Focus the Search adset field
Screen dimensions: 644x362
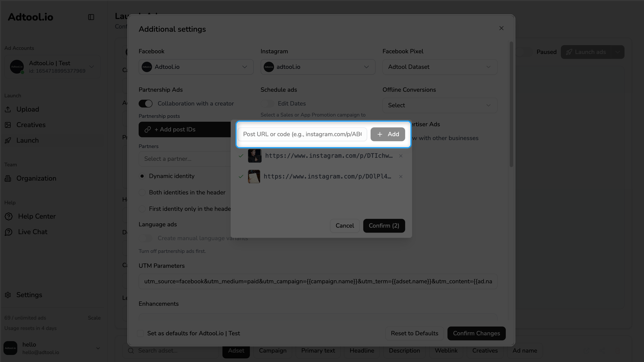171,351
